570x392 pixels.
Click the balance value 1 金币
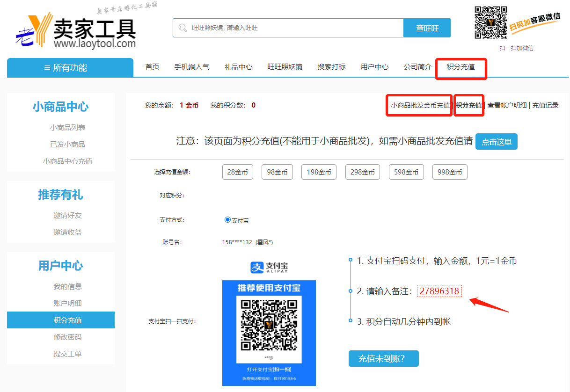[189, 105]
